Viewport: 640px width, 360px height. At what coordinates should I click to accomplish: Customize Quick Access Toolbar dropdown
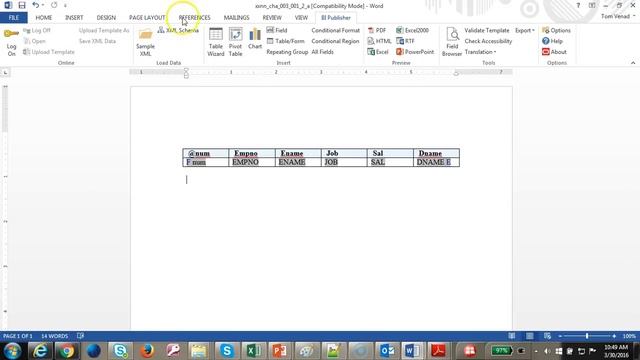tap(65, 6)
